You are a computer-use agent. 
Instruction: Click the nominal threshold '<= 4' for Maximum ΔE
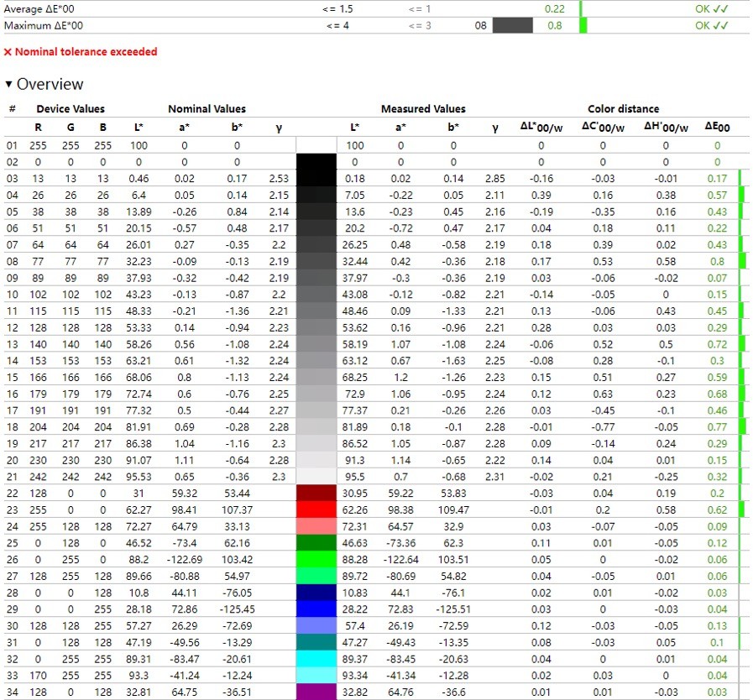pyautogui.click(x=337, y=25)
